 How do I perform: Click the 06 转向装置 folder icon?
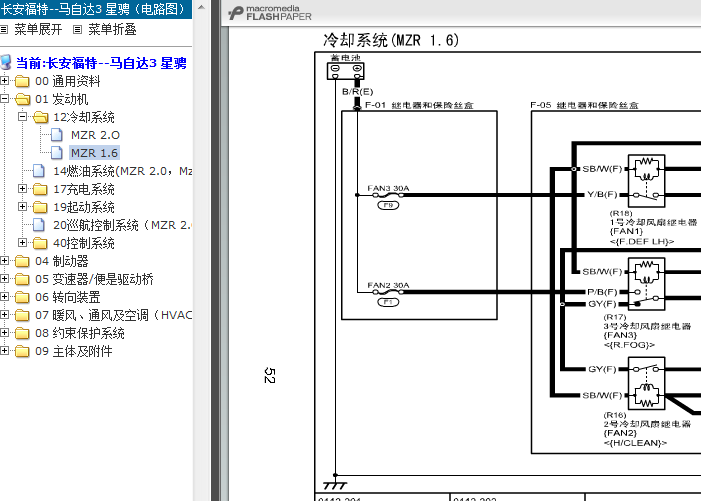tap(22, 298)
